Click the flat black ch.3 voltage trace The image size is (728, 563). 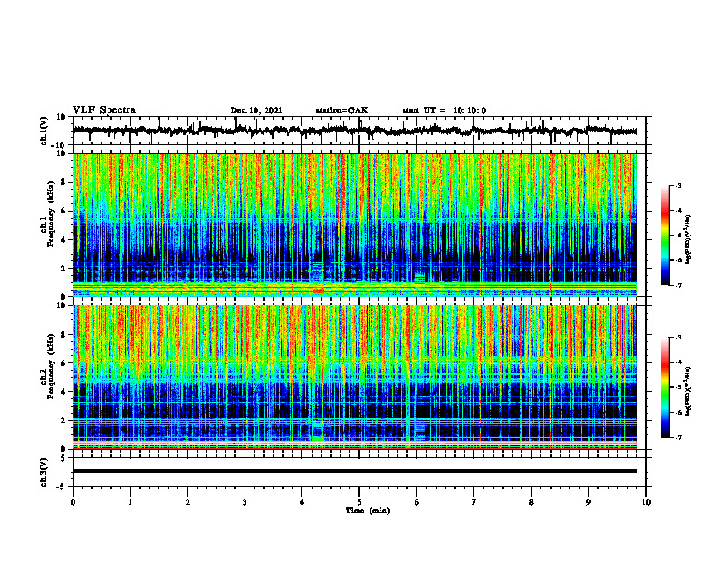[354, 471]
